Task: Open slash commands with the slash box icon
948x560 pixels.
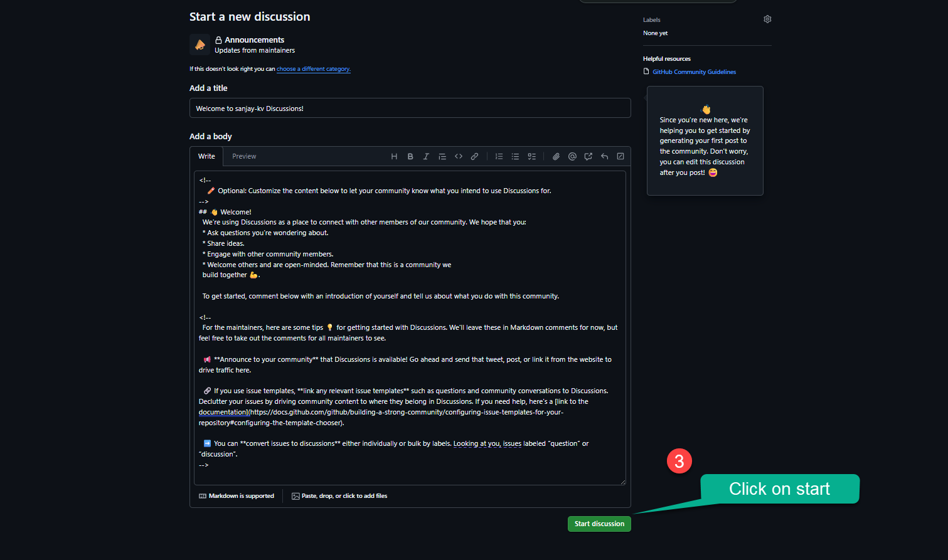Action: 620,157
